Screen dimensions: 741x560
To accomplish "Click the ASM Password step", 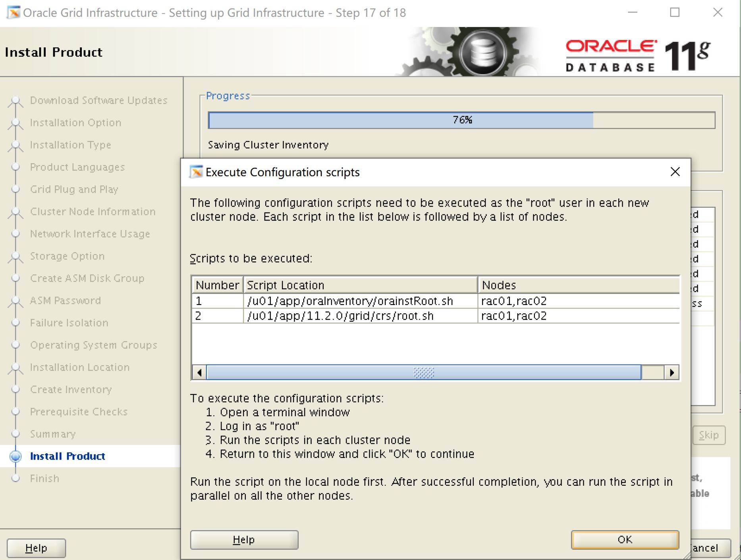I will point(65,301).
